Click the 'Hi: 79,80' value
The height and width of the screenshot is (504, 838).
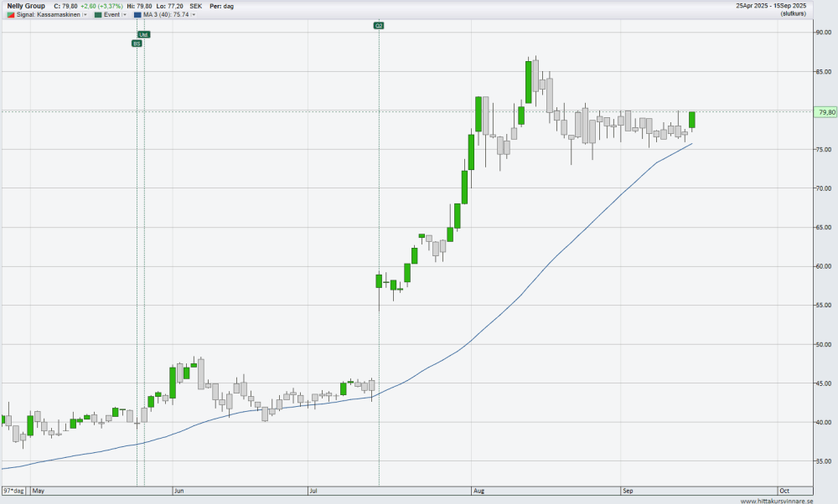(139, 7)
